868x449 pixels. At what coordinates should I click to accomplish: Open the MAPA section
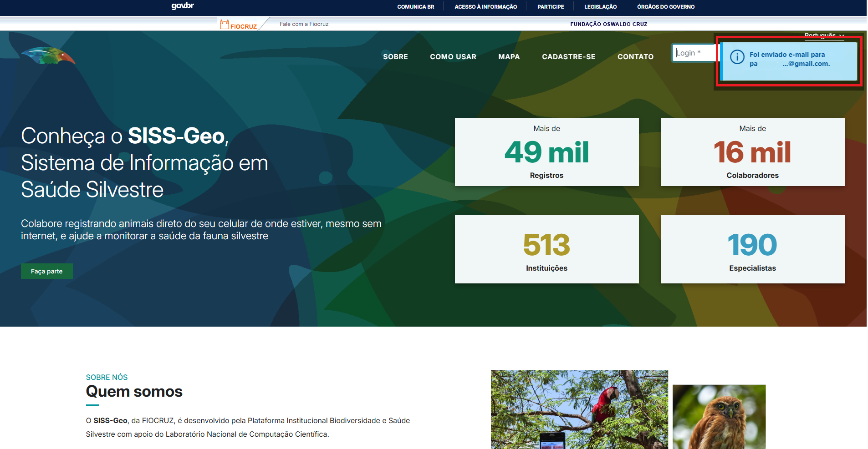coord(509,57)
